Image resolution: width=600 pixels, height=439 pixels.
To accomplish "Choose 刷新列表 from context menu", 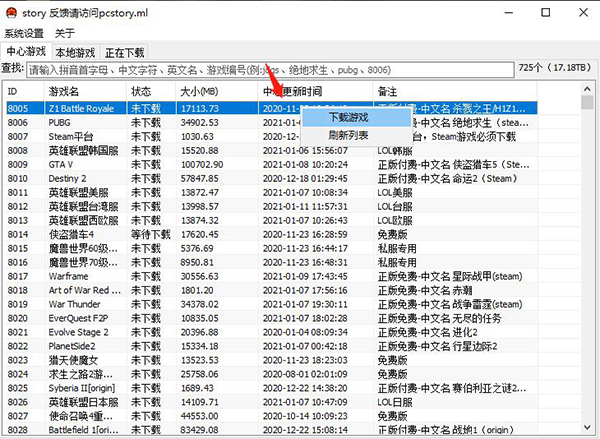I will (348, 135).
